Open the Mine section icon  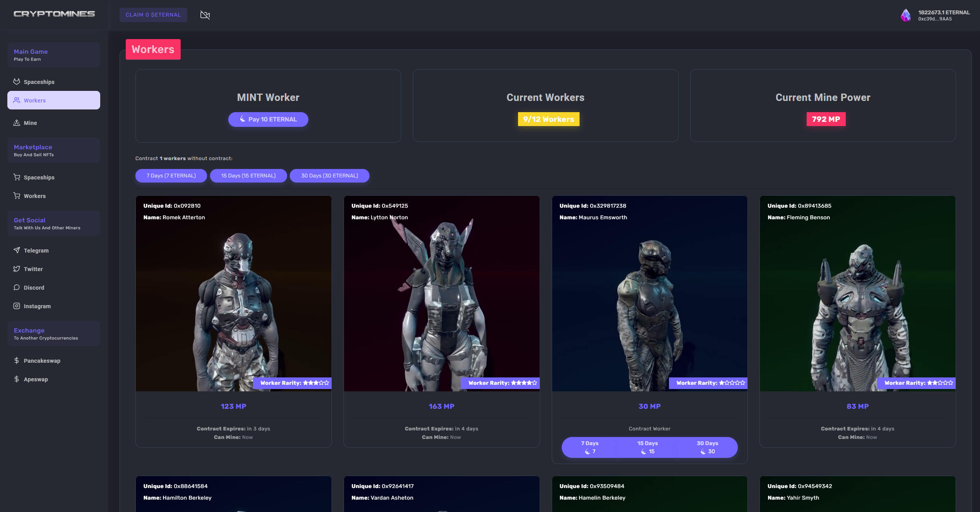pyautogui.click(x=17, y=123)
